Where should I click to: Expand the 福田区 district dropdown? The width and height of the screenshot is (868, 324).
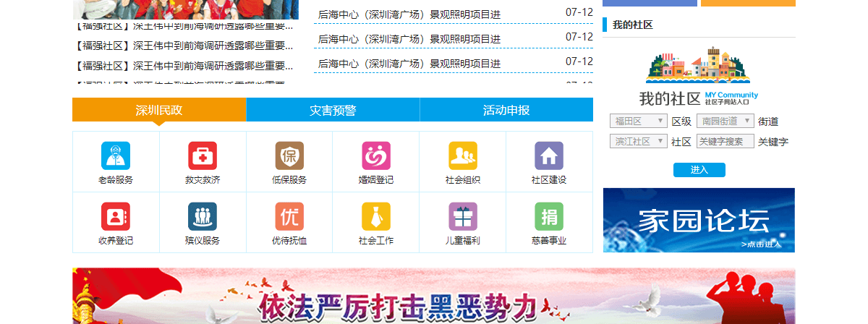click(x=638, y=121)
